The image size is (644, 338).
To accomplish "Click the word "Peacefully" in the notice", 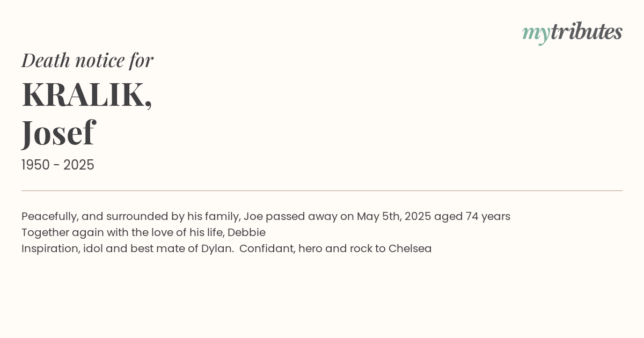I will pos(49,217).
